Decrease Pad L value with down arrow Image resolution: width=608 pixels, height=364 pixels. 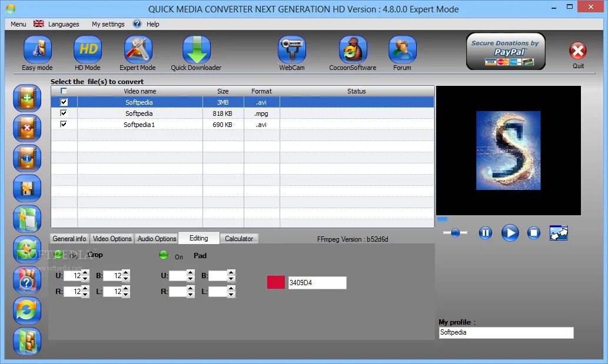[x=231, y=294]
